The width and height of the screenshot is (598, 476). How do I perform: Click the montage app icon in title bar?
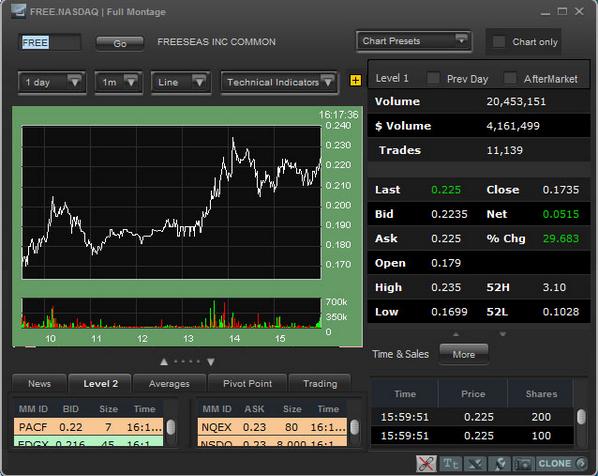18,11
